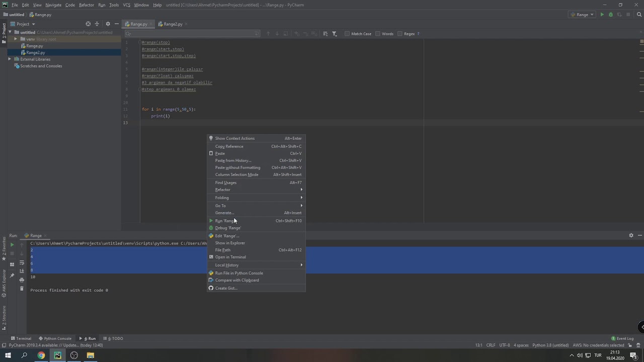Switch to the Range2.py editor tab
The image size is (644, 362).
170,24
